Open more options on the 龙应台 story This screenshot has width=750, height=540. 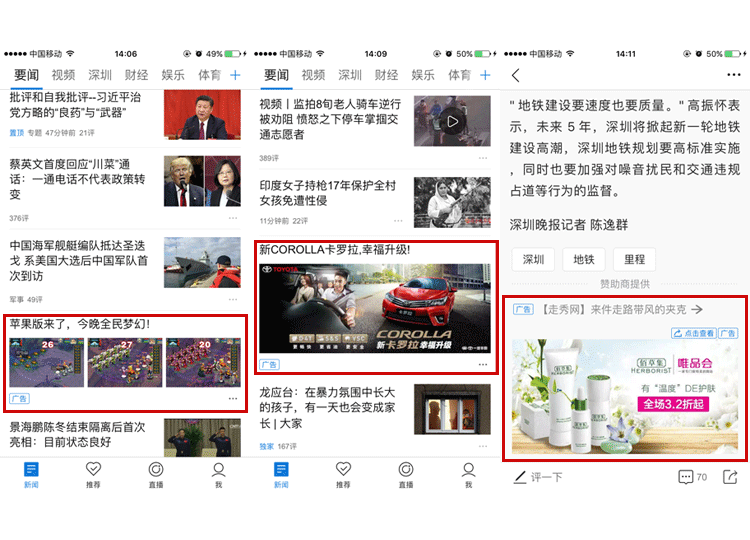483,446
